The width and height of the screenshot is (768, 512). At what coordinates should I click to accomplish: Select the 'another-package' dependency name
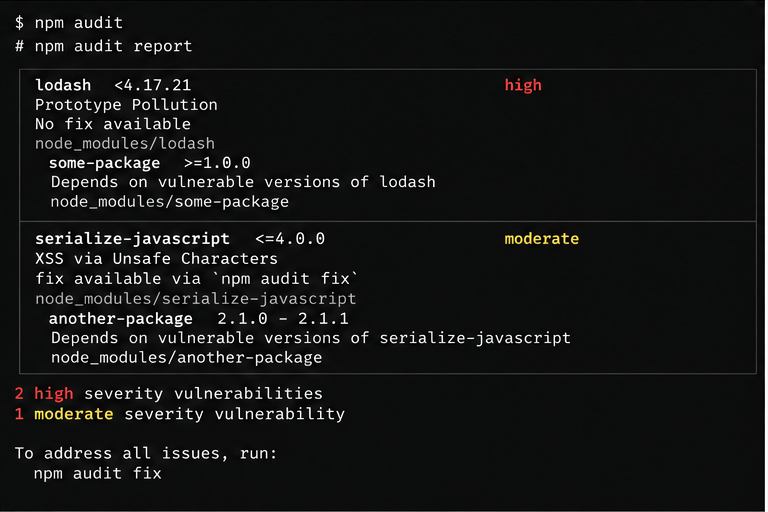click(120, 318)
